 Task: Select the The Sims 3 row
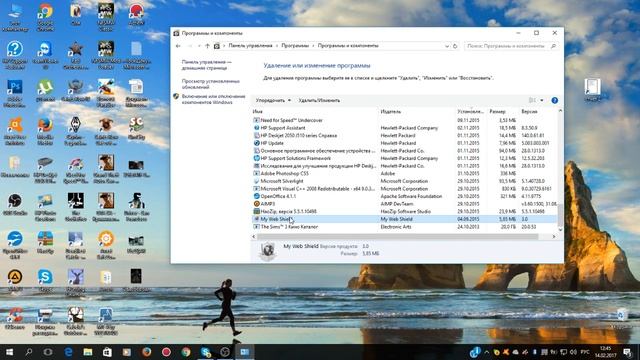pos(404,227)
